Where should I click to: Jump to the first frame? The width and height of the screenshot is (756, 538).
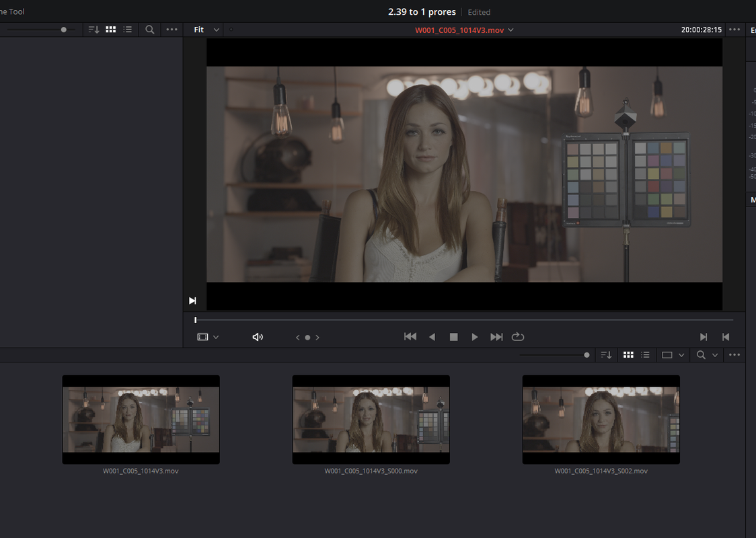(410, 336)
